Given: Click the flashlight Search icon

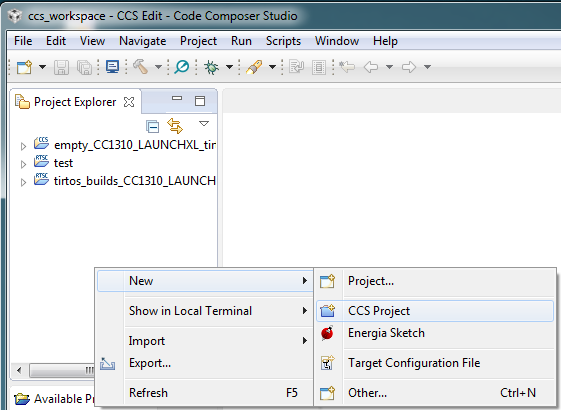Looking at the screenshot, I should click(x=254, y=67).
